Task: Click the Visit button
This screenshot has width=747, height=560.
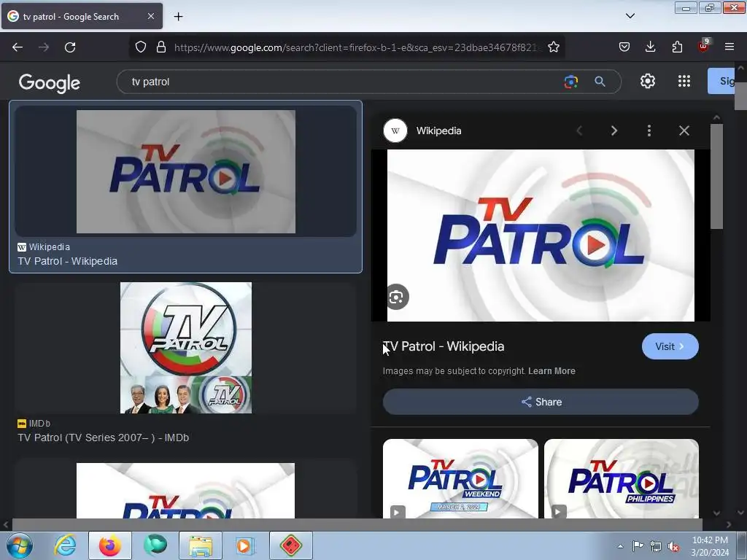Action: [670, 346]
